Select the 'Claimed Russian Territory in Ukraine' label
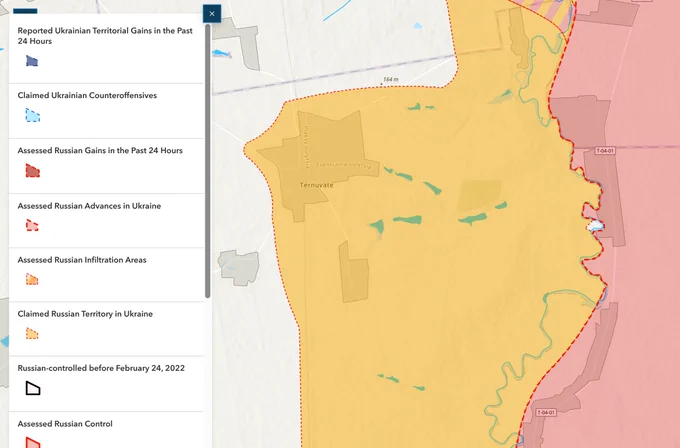680x448 pixels. 85,314
